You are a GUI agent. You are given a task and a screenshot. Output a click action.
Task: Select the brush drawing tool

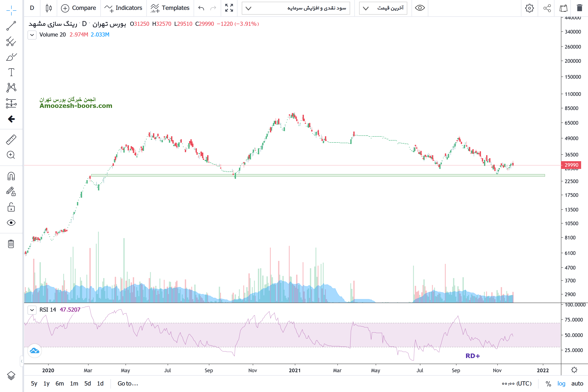pos(11,57)
